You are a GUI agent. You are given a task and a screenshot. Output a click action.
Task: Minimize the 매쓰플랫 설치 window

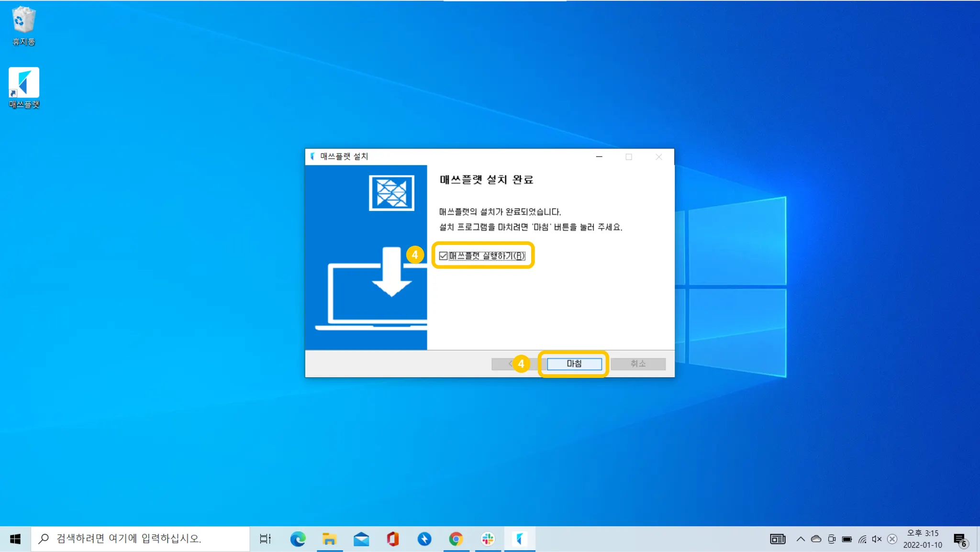(599, 157)
